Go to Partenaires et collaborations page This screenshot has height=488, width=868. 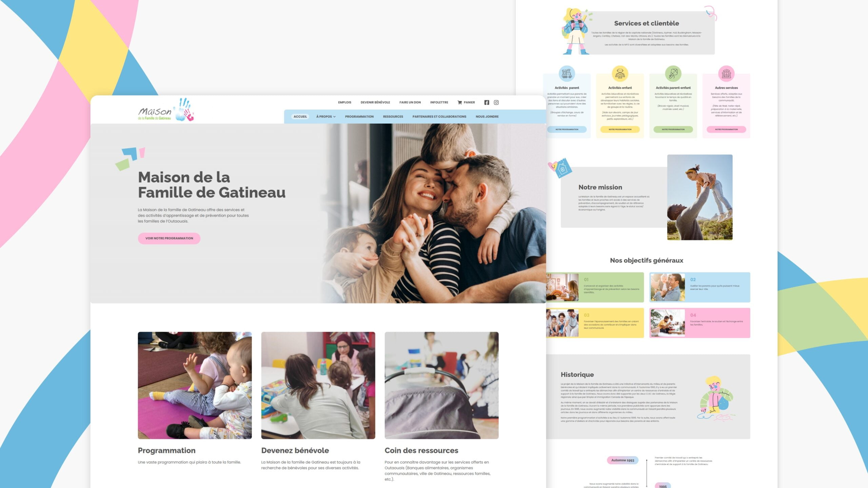coord(439,117)
